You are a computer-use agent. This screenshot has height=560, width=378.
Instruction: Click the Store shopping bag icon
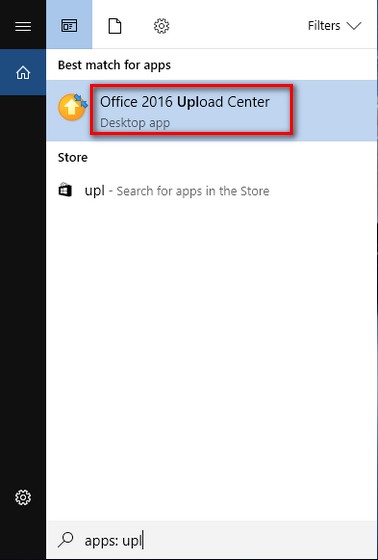[65, 190]
